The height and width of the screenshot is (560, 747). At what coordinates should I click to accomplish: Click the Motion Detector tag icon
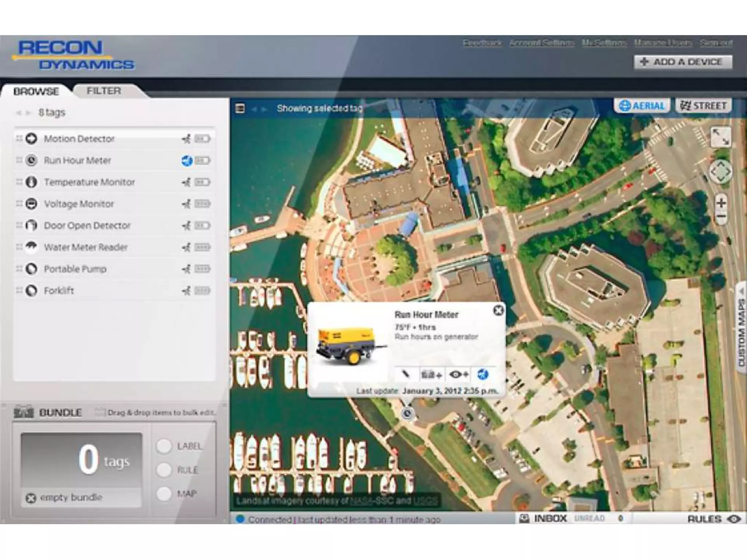31,139
